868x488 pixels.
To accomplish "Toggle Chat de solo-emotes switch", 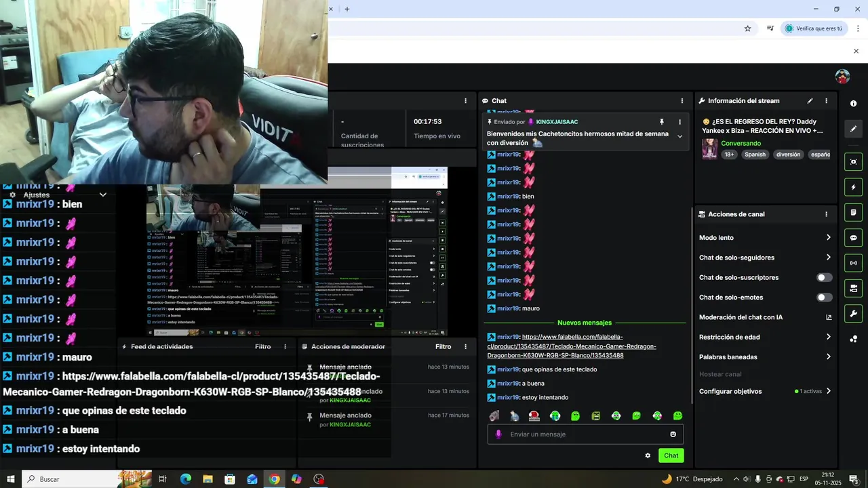I will click(x=824, y=298).
